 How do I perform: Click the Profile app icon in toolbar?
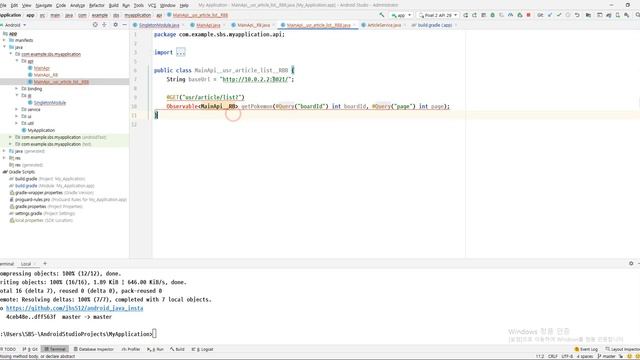(x=511, y=15)
